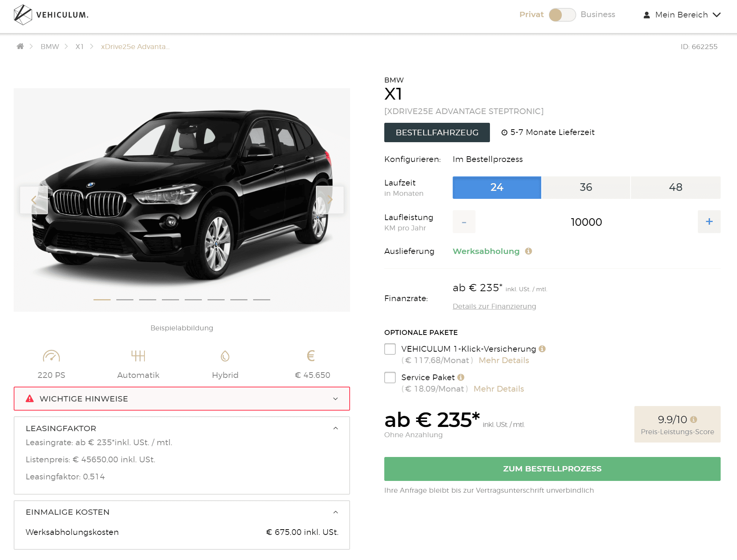Go to third image slider indicator

pyautogui.click(x=147, y=300)
